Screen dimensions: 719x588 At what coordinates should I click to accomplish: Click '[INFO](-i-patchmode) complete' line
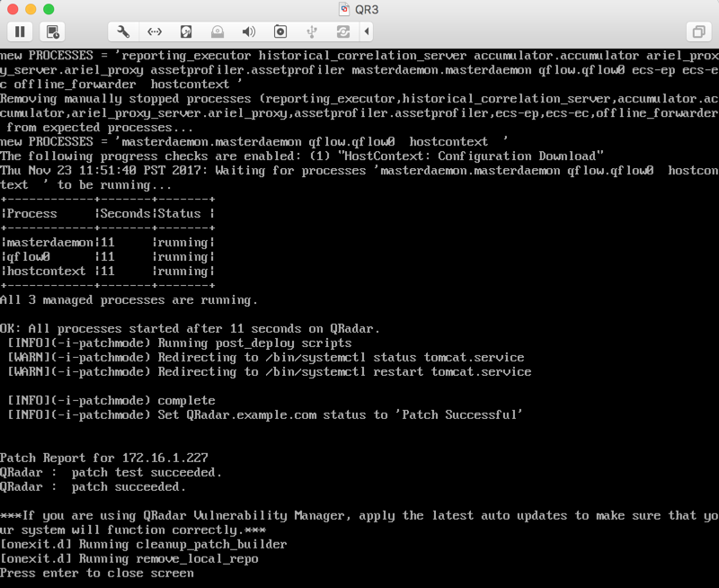pyautogui.click(x=111, y=400)
